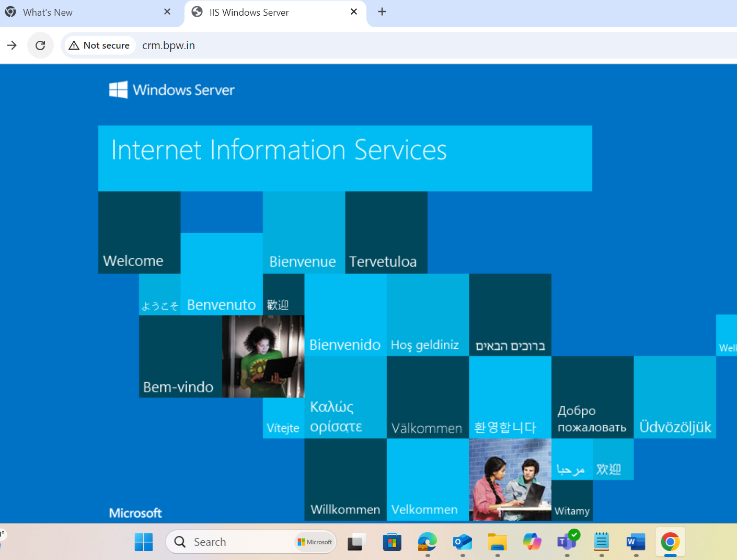Click the Velkommen tile
737x560 pixels.
coord(428,479)
